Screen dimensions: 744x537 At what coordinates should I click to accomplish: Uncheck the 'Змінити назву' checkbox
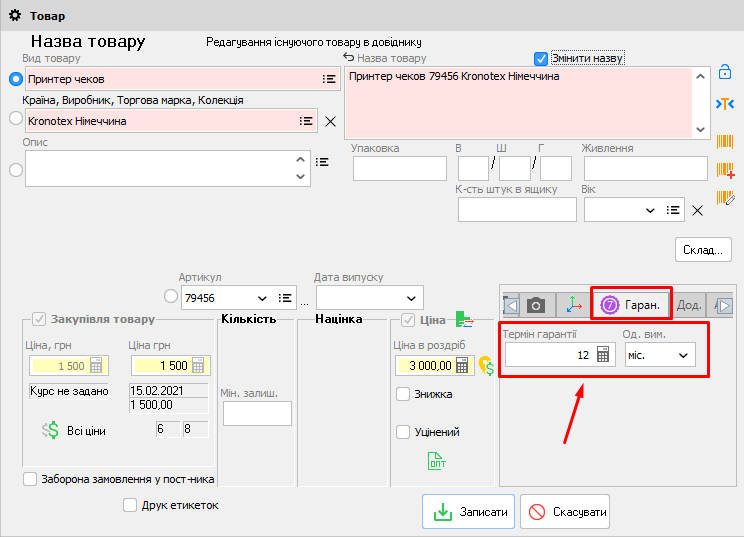pos(541,58)
